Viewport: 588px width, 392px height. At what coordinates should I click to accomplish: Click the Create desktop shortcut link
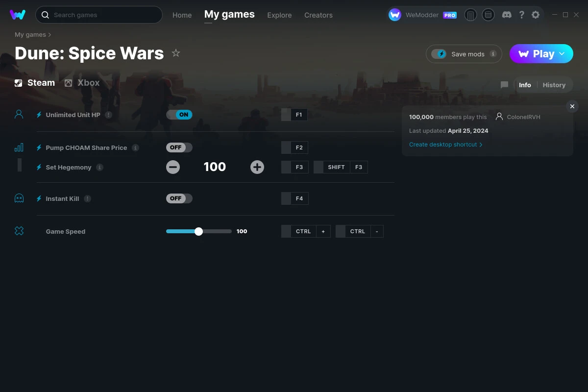tap(442, 145)
